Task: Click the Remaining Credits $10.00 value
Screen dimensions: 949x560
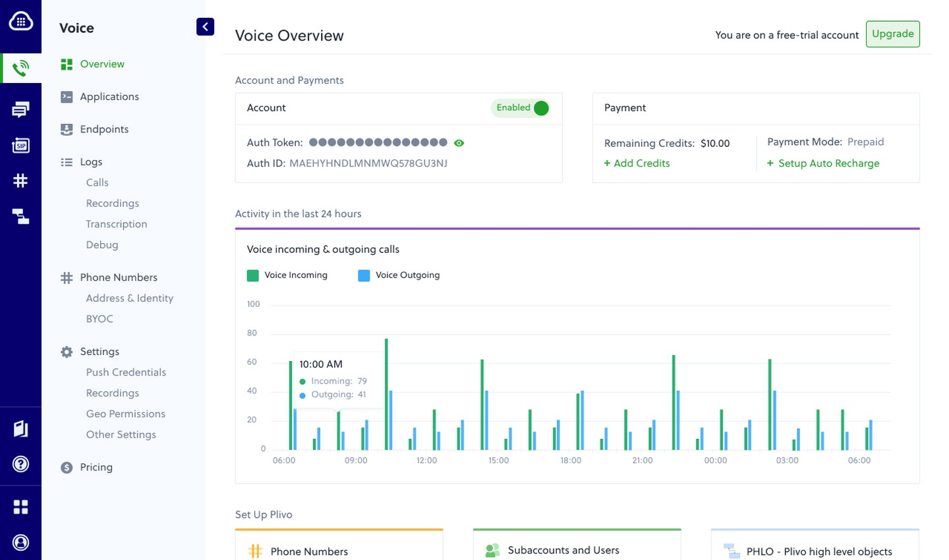Action: (715, 144)
